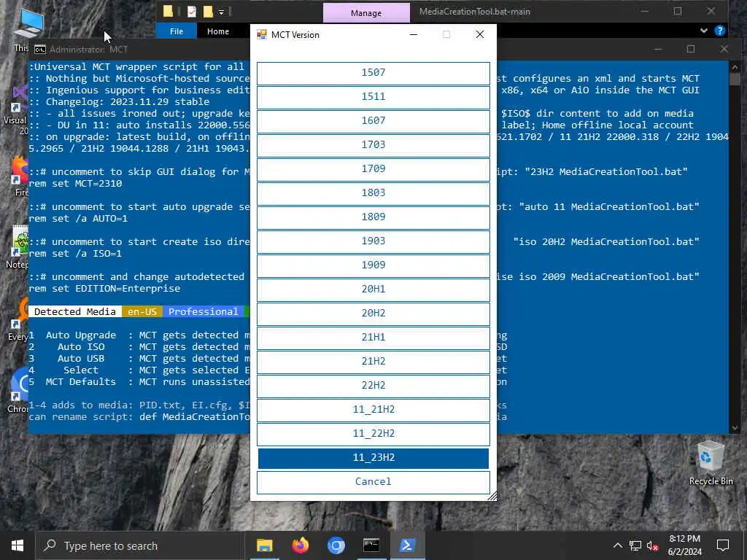Open the Home tab in File Explorer

click(217, 31)
